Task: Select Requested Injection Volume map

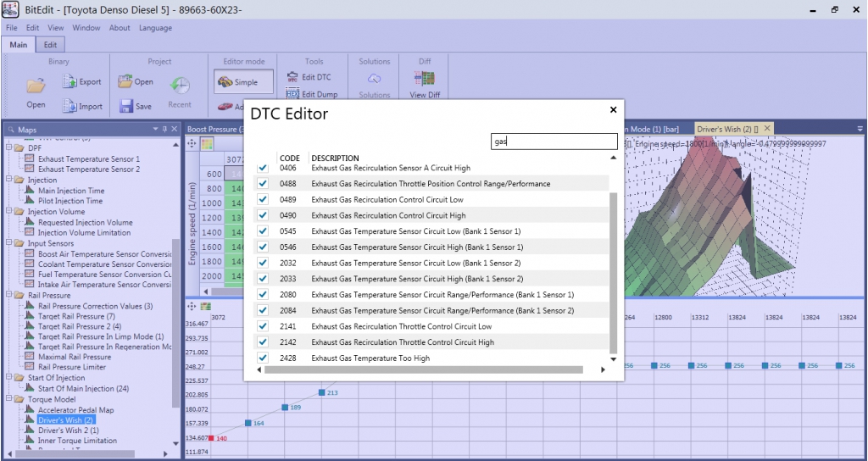Action: point(86,222)
